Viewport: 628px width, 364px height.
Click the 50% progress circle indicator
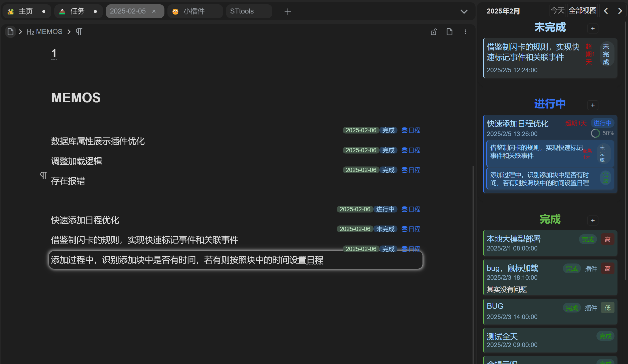pyautogui.click(x=595, y=133)
